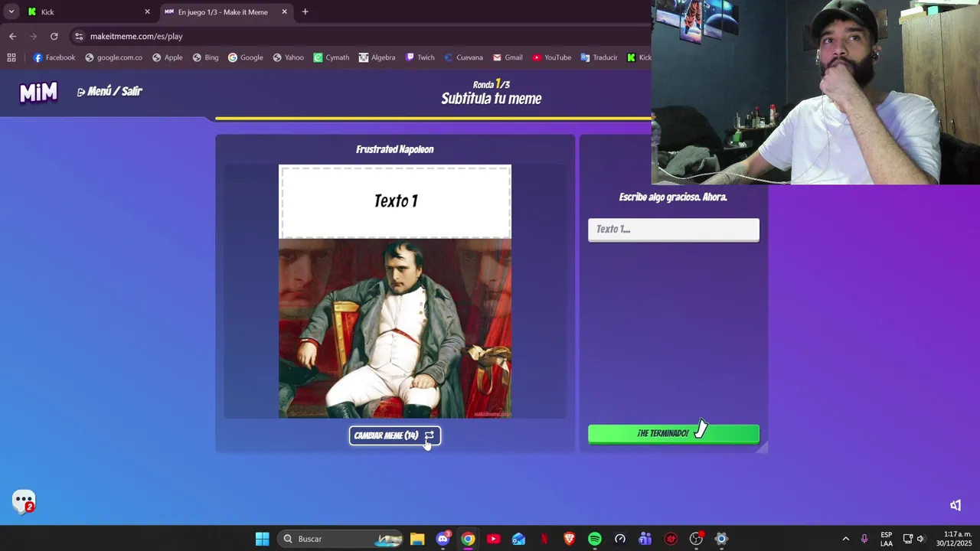Open Microsoft Teams on taskbar

pyautogui.click(x=645, y=539)
